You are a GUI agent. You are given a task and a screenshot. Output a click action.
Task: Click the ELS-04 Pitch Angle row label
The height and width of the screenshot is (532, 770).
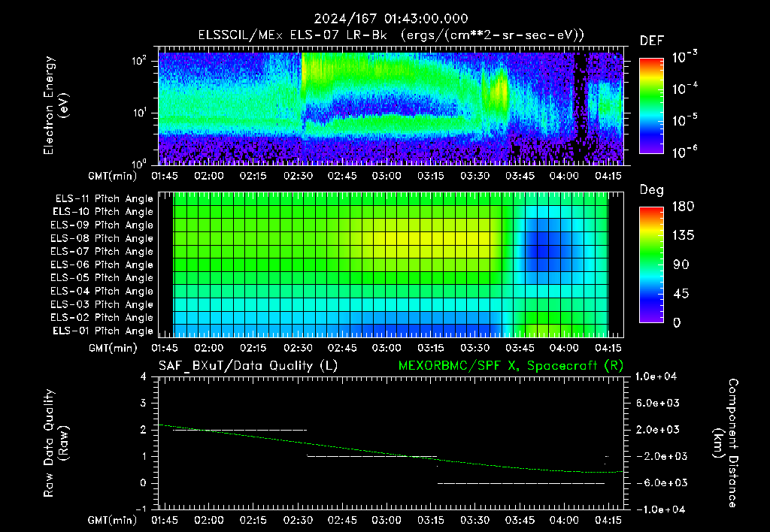(x=102, y=292)
